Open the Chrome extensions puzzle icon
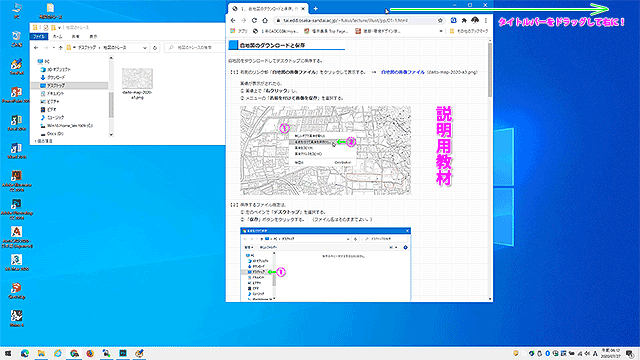The width and height of the screenshot is (640, 360). 464,20
